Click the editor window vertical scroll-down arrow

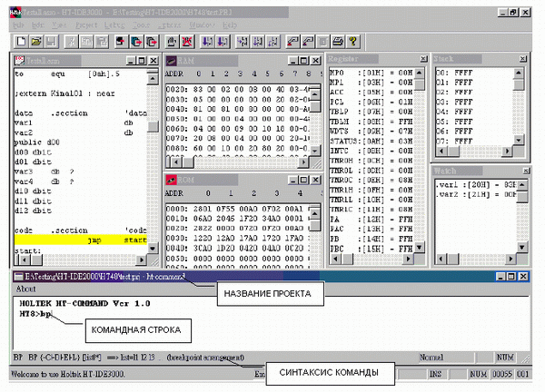[153, 248]
